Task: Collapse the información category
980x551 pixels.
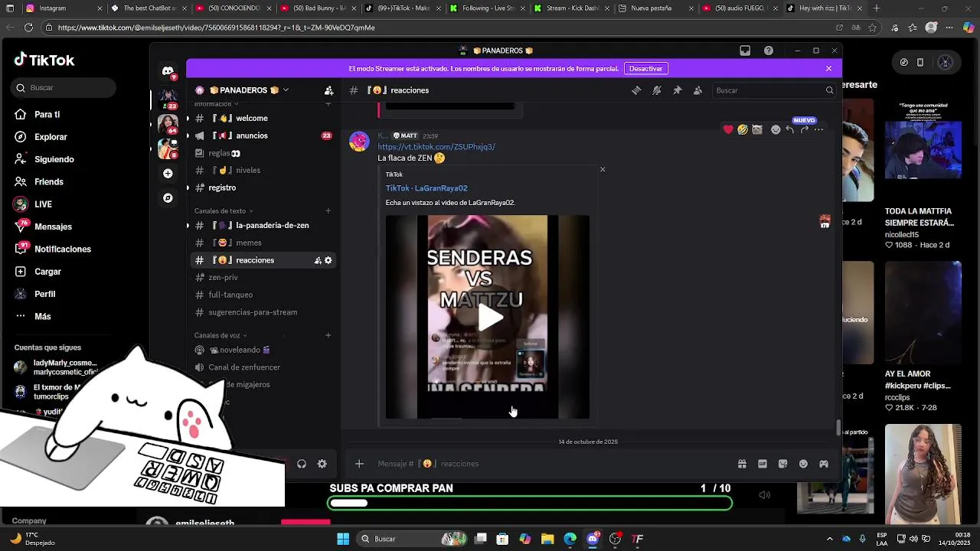Action: [x=216, y=104]
